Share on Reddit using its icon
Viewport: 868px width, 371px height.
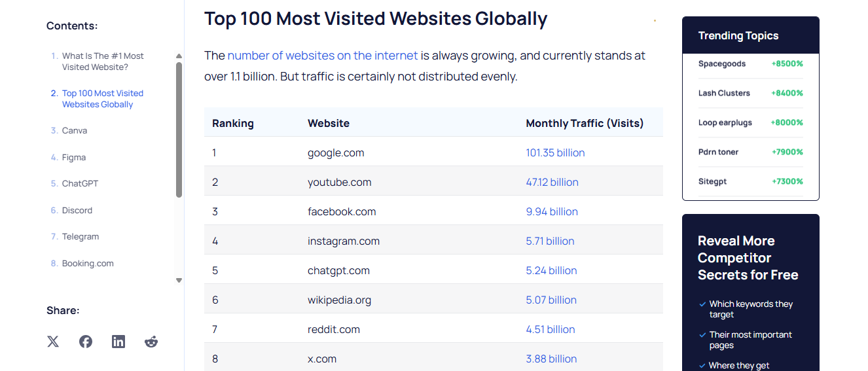click(151, 342)
